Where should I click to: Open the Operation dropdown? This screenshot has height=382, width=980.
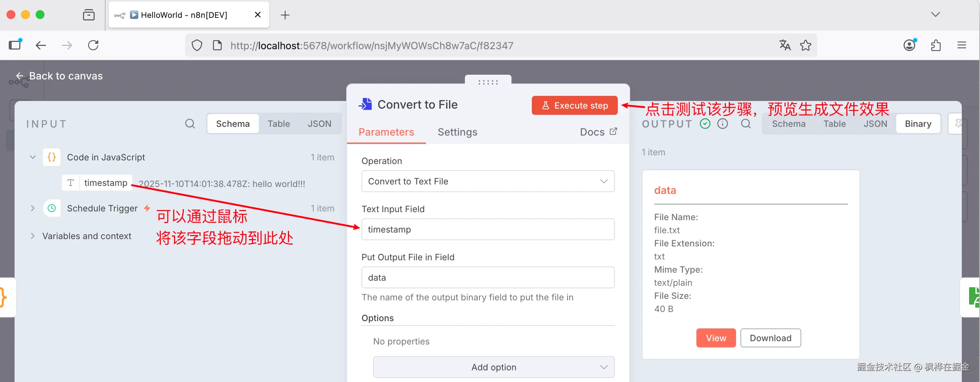pos(488,181)
